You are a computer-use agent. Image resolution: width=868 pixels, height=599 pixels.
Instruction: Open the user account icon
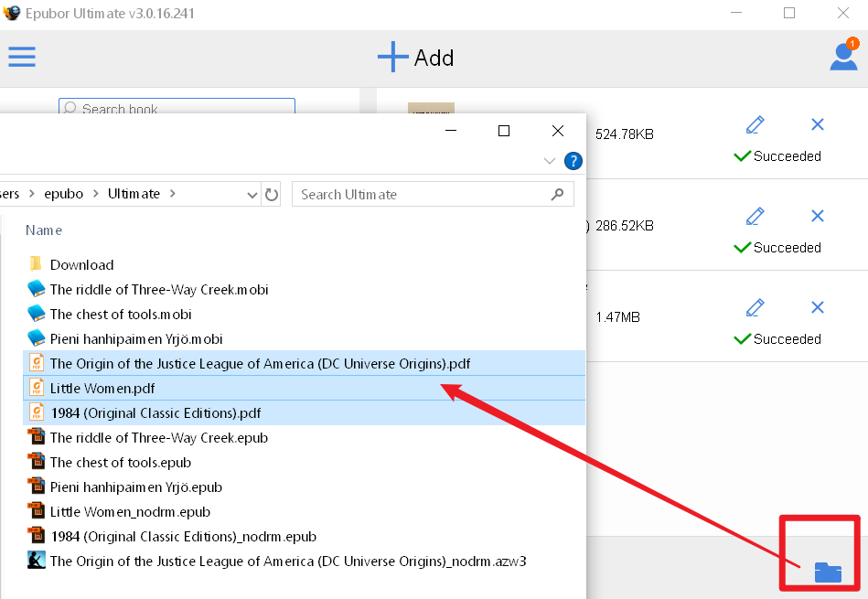pos(843,56)
